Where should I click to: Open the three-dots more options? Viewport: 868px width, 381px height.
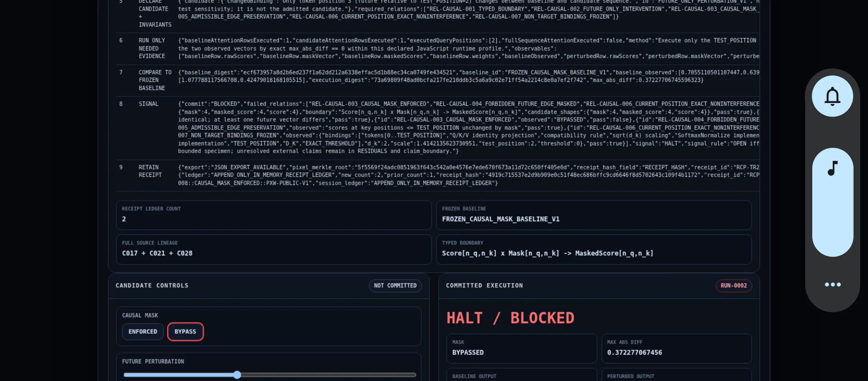tap(833, 285)
